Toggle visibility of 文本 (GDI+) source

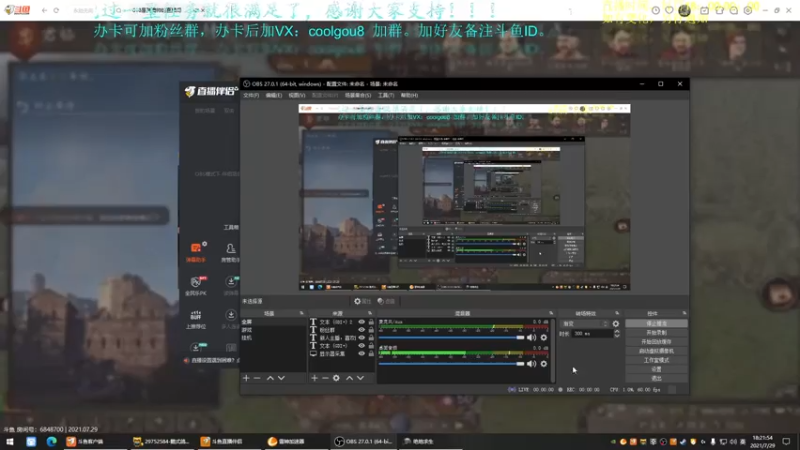click(x=362, y=345)
